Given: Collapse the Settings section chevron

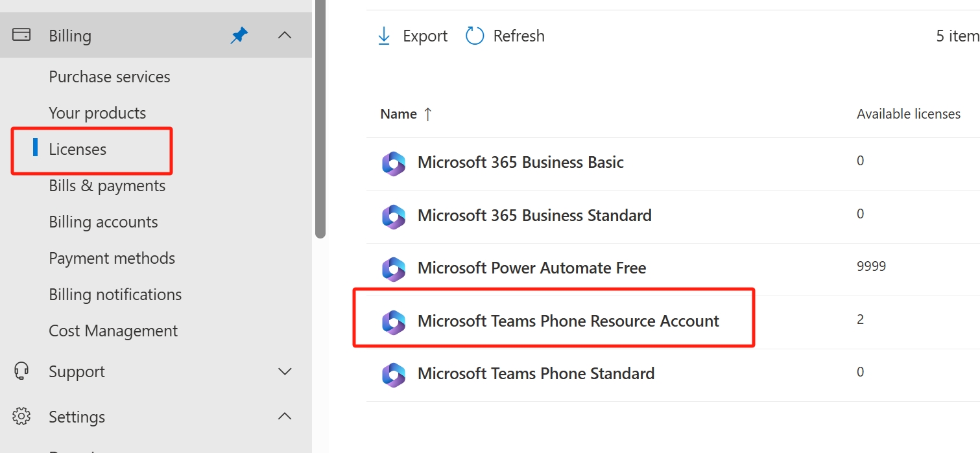Looking at the screenshot, I should [284, 416].
